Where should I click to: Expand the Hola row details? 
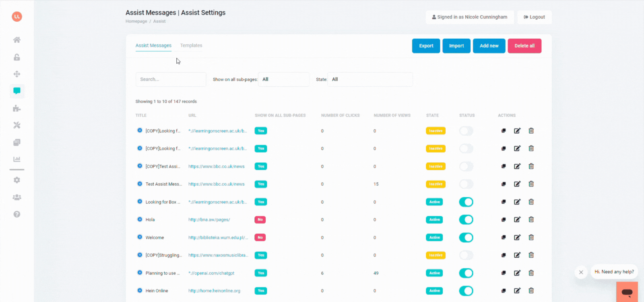140,219
